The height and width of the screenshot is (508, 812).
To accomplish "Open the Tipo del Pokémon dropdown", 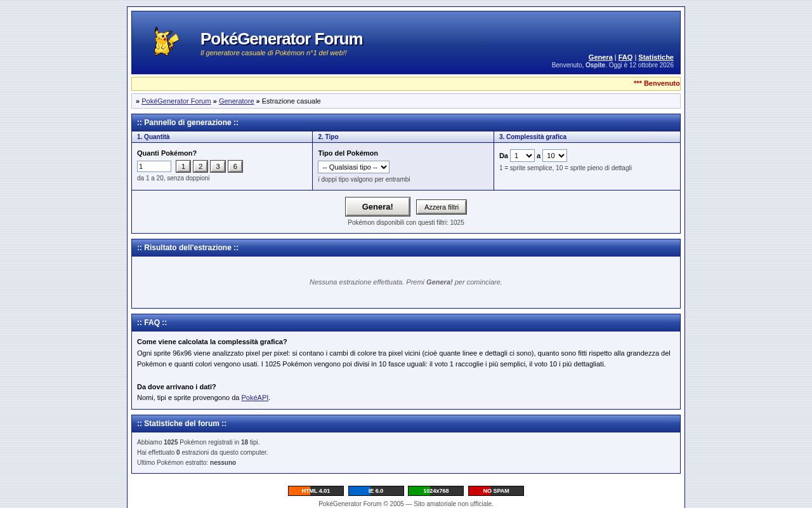I will [353, 167].
